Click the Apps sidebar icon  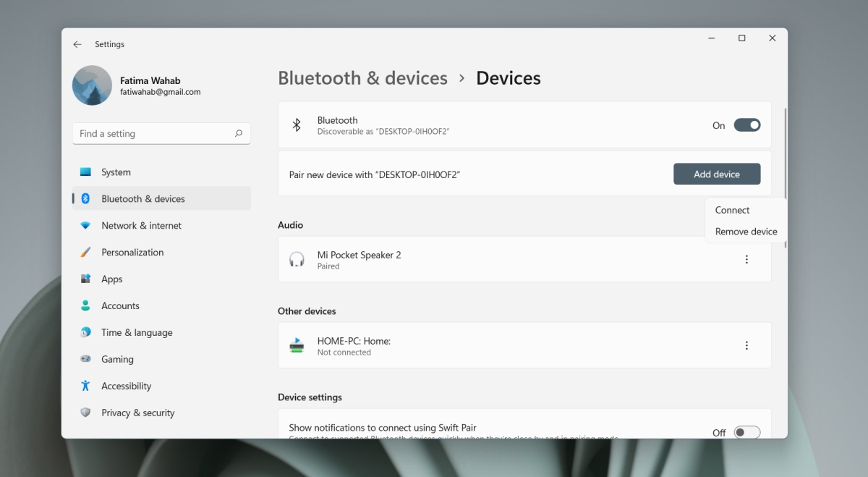pyautogui.click(x=85, y=279)
